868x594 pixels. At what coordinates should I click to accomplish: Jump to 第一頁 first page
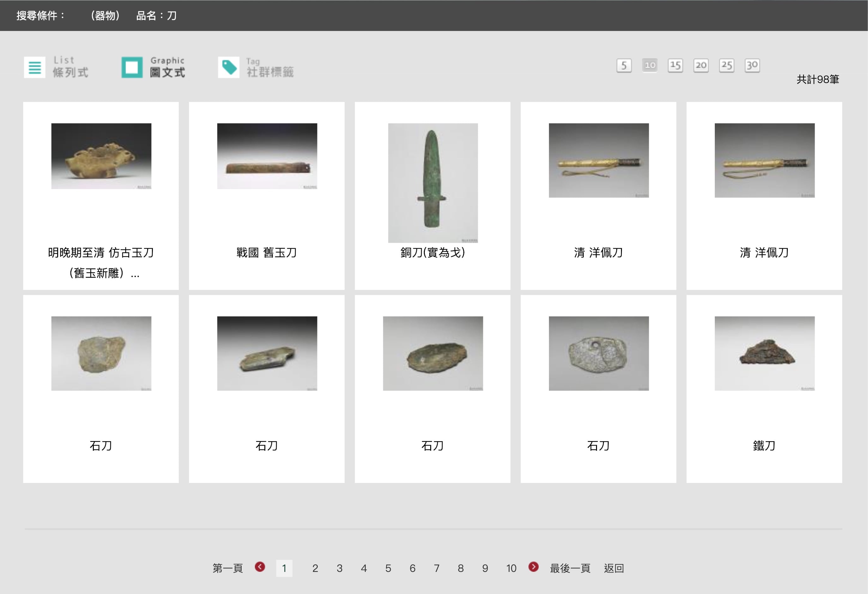[227, 568]
